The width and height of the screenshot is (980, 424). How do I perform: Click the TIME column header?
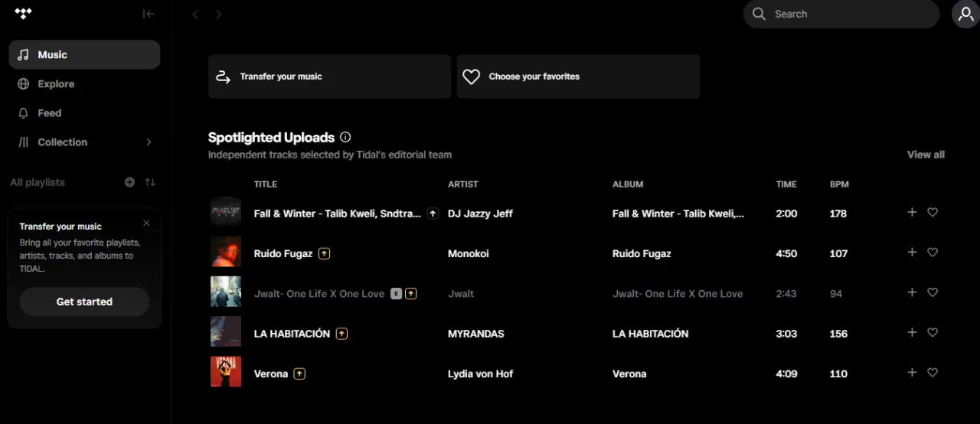tap(786, 184)
